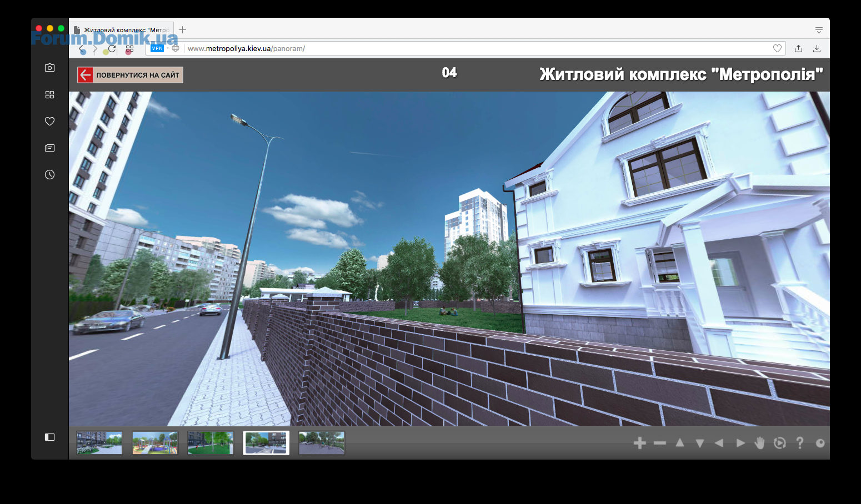Open bookmarks heart icon in sidebar
This screenshot has width=861, height=504.
[49, 121]
